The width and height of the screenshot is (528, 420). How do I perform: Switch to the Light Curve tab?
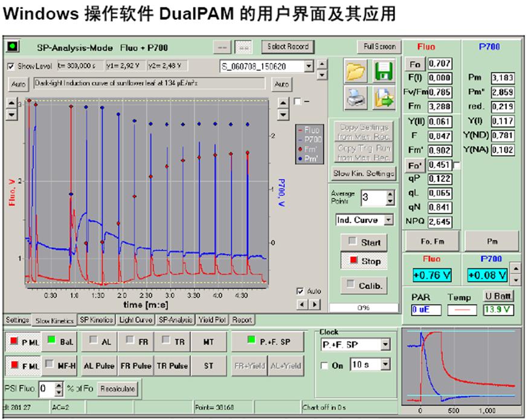tap(137, 320)
